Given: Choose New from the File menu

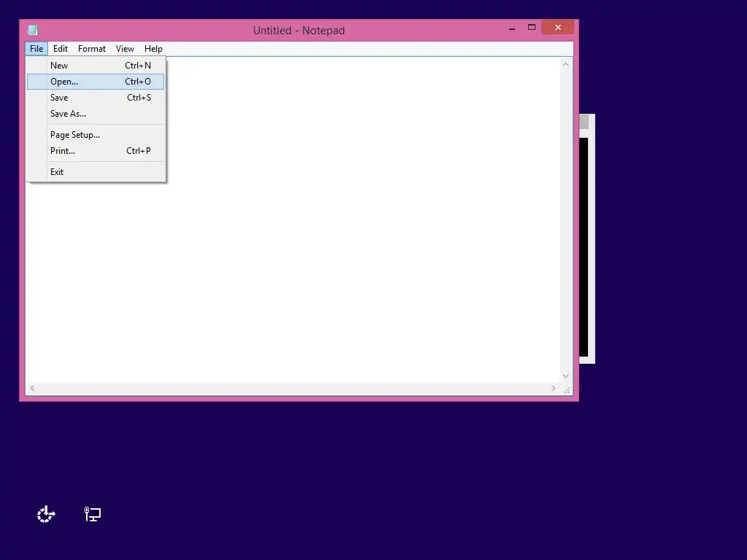Looking at the screenshot, I should [x=96, y=66].
